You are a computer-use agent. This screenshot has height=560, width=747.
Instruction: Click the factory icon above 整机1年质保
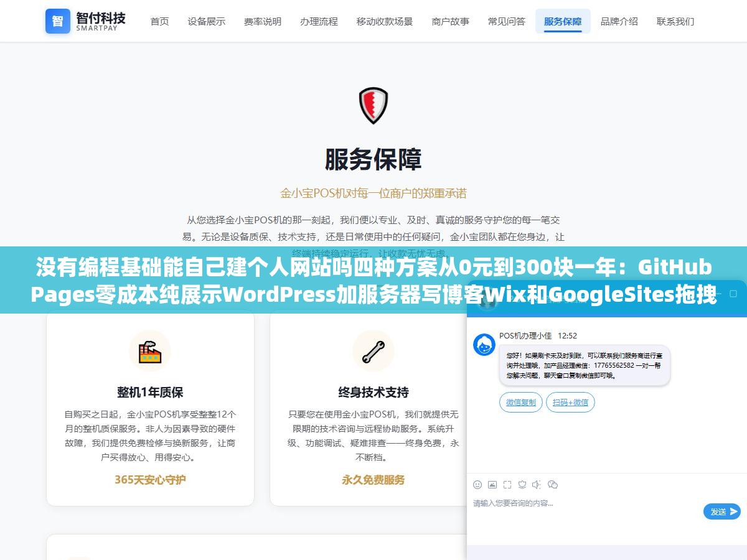coord(150,351)
